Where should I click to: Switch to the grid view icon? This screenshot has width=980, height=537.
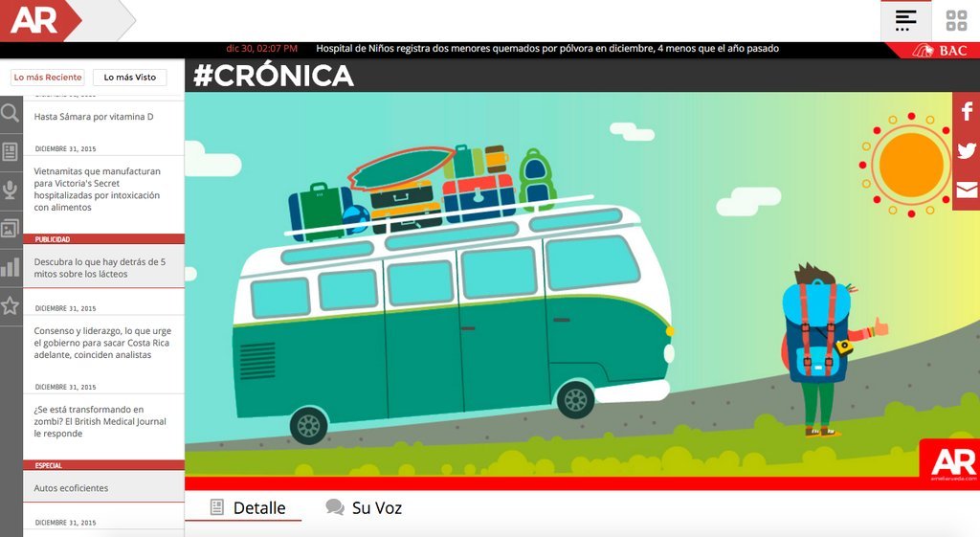point(956,21)
